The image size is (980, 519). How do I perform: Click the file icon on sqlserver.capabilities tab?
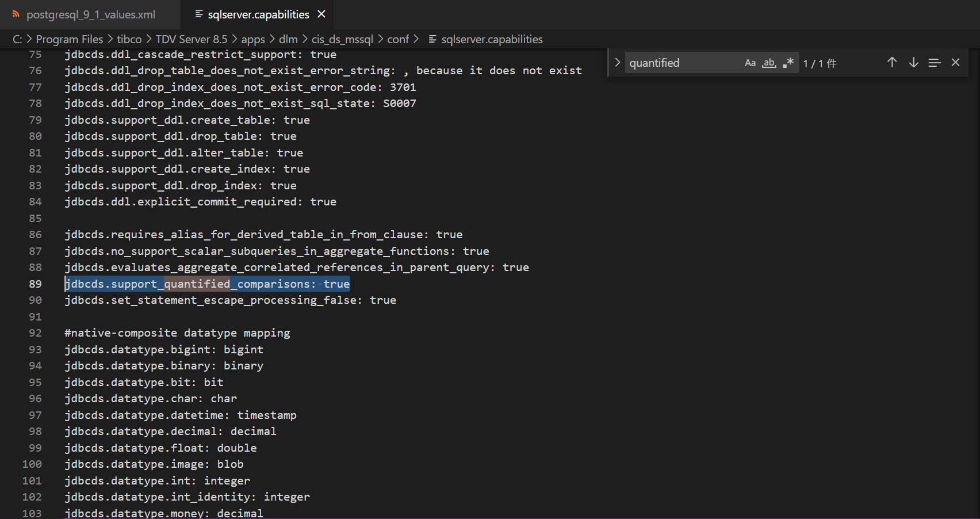199,14
